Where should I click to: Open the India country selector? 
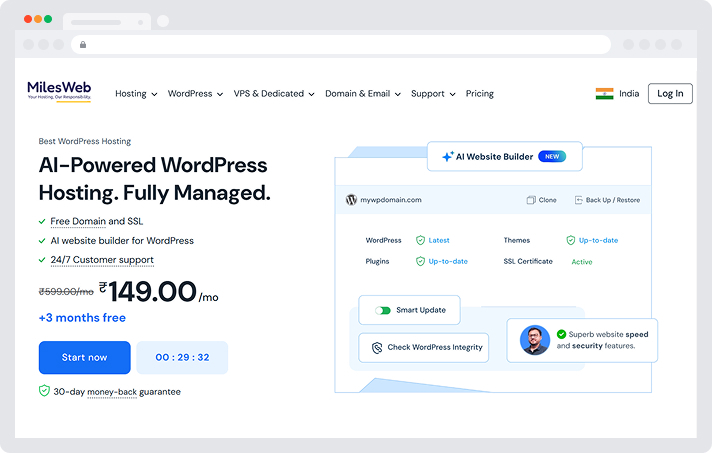point(617,94)
